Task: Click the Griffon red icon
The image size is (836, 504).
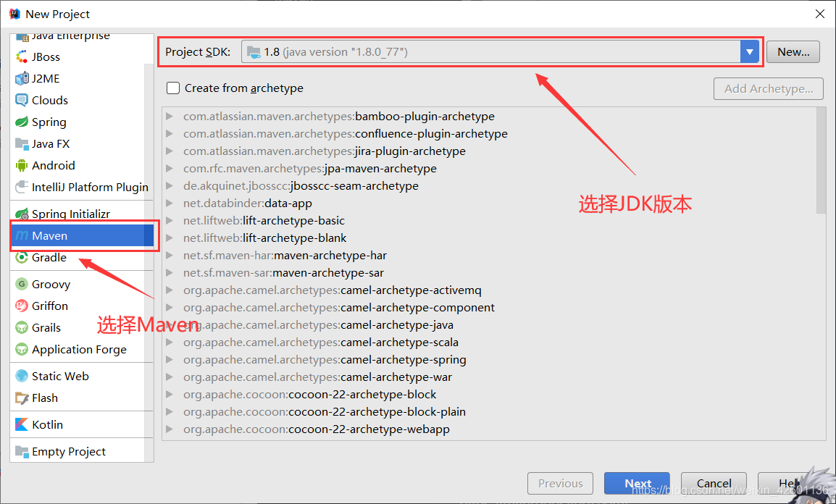Action: [22, 306]
